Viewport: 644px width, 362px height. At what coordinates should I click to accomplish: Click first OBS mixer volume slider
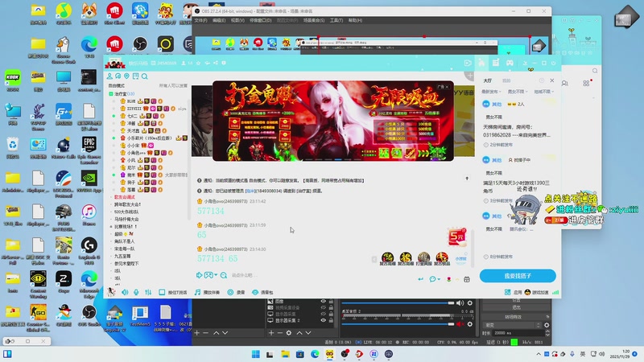(x=398, y=303)
